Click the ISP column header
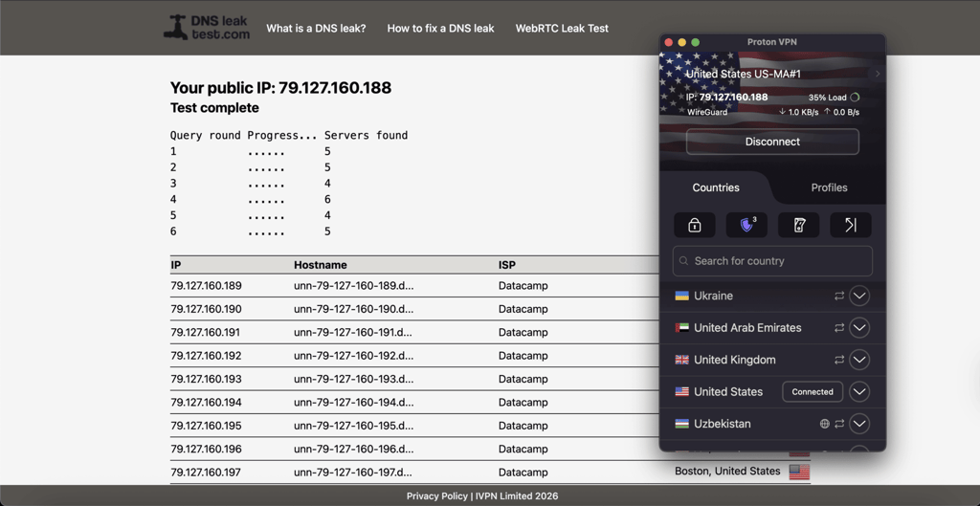This screenshot has width=980, height=506. [x=507, y=265]
